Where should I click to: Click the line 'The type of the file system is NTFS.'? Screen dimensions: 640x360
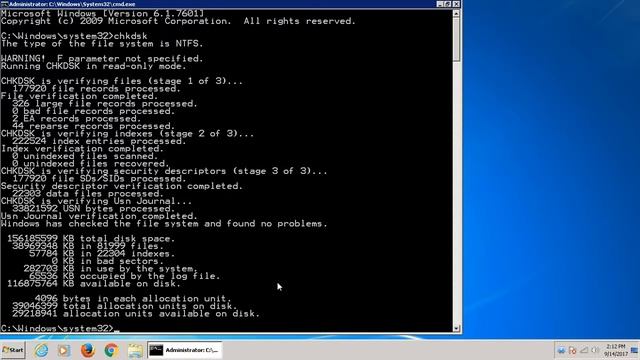[x=102, y=44]
